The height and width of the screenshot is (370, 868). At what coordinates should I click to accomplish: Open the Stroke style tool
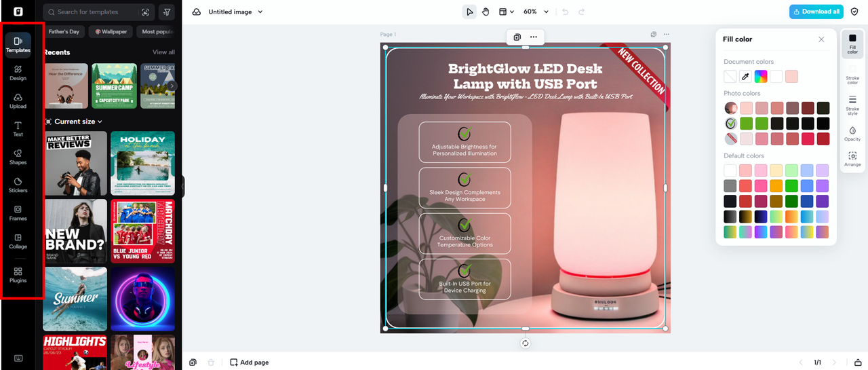pyautogui.click(x=852, y=105)
